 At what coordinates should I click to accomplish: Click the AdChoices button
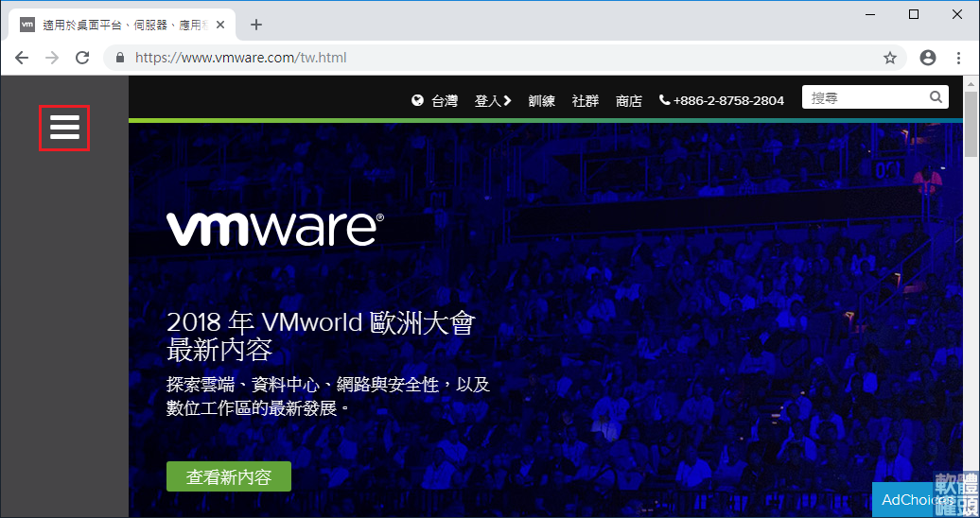[x=919, y=500]
